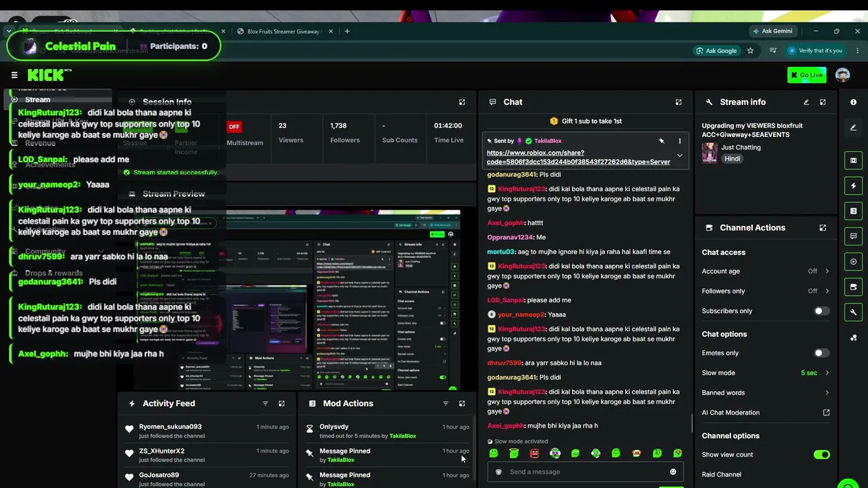
Task: Pop out the Chat panel
Action: (x=678, y=102)
